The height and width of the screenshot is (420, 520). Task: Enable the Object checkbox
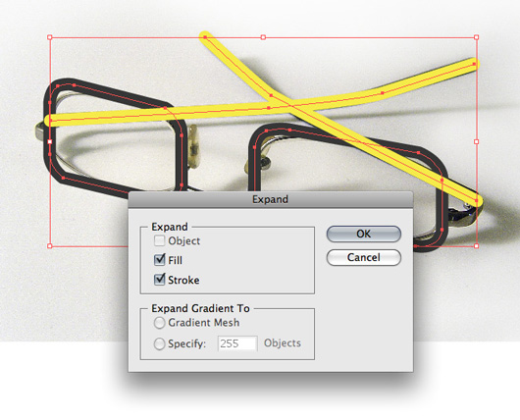tap(159, 240)
